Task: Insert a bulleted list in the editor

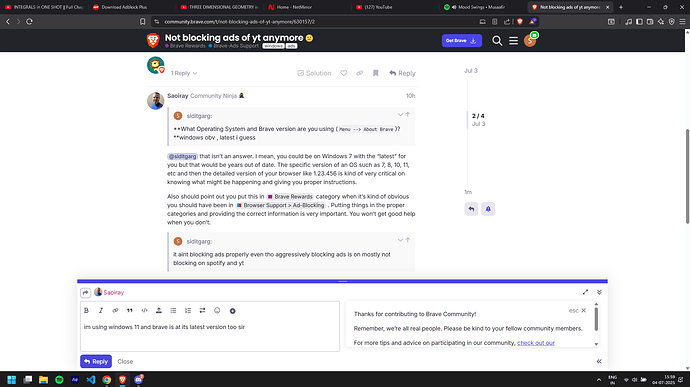Action: pos(173,310)
